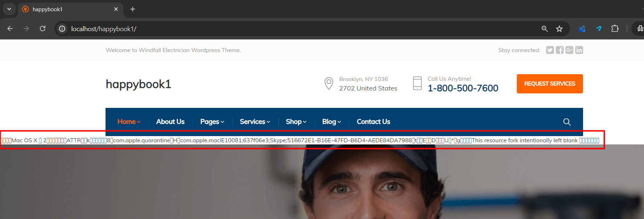Expand the Home menu dropdown
Screen dimensions: 644x219
[129, 122]
